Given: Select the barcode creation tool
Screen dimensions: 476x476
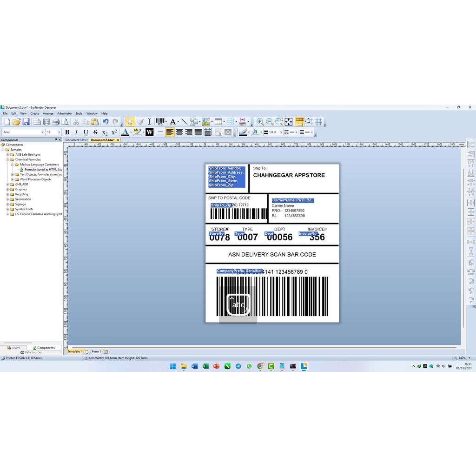Looking at the screenshot, I should (x=160, y=122).
